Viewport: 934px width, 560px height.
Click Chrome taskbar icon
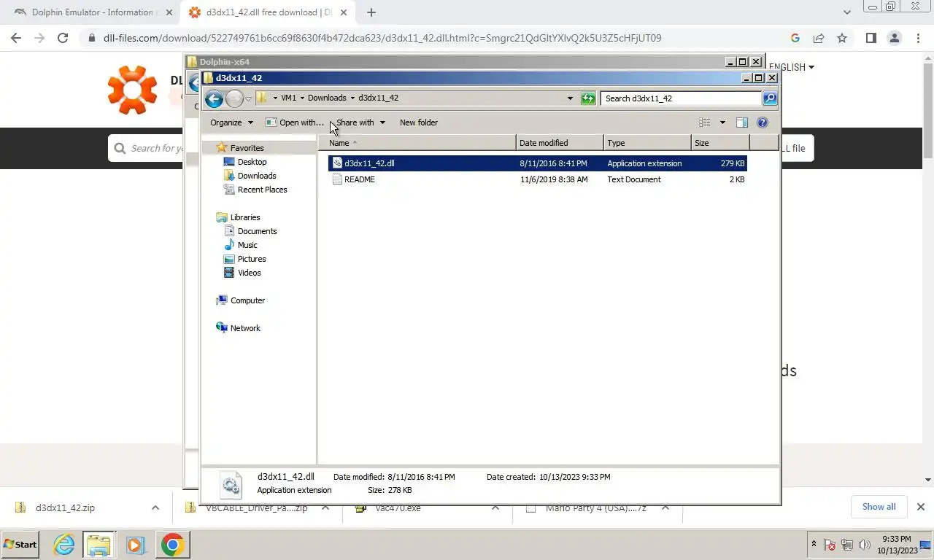point(172,545)
